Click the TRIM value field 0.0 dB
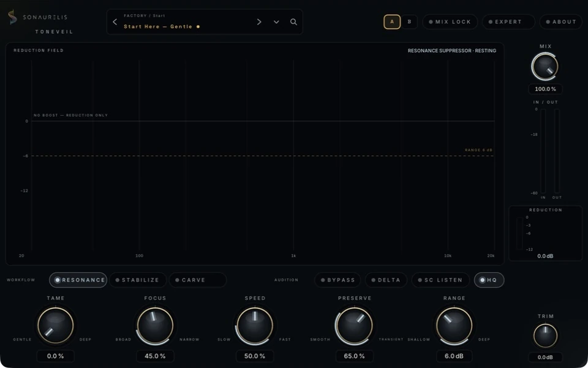The width and height of the screenshot is (588, 368). 545,358
